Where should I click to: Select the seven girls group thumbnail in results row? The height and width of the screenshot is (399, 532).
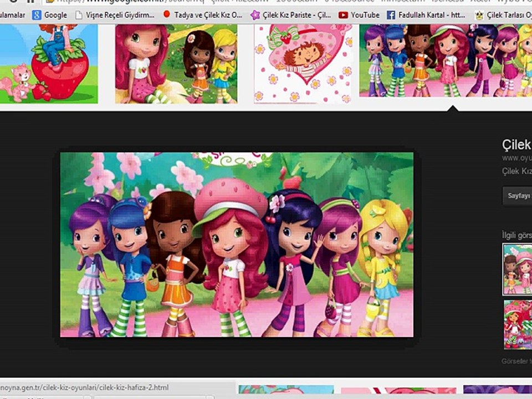(446, 60)
